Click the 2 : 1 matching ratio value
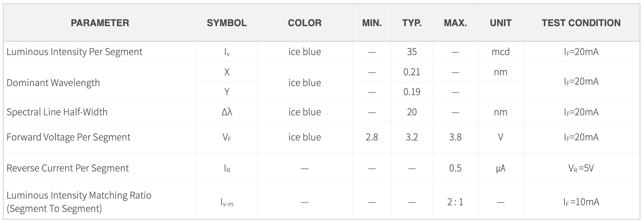 tap(455, 202)
